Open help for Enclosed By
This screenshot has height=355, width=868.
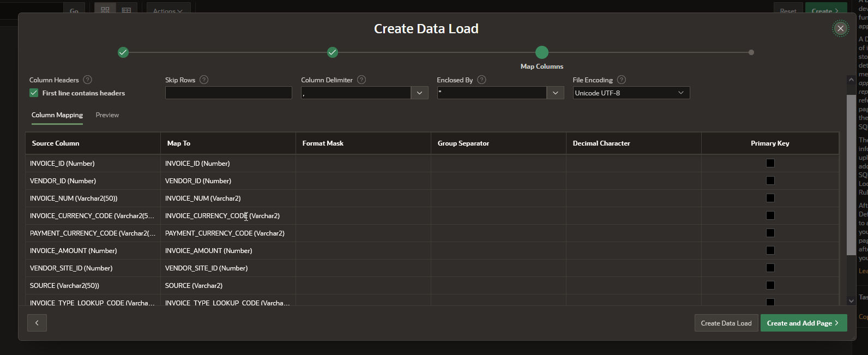[x=481, y=80]
